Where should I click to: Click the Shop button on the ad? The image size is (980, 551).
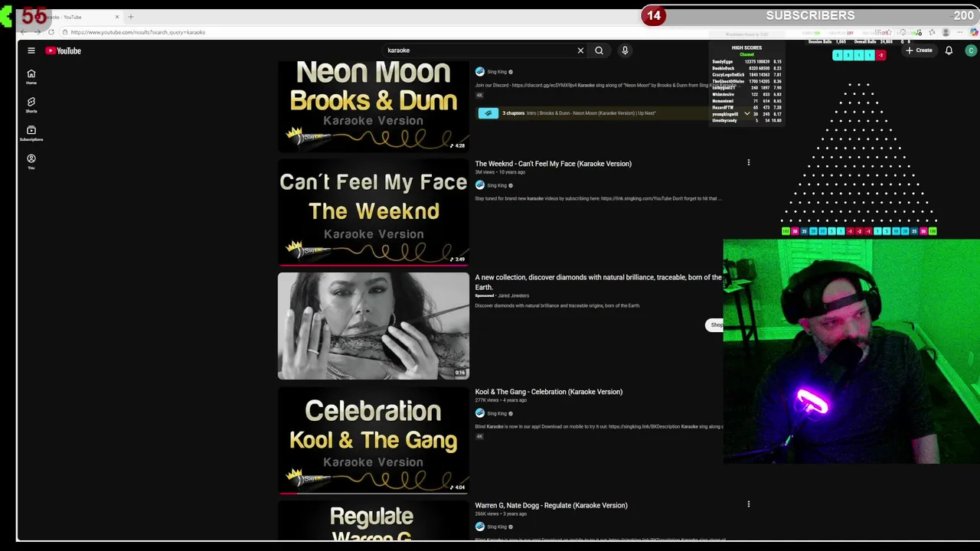[x=715, y=324]
